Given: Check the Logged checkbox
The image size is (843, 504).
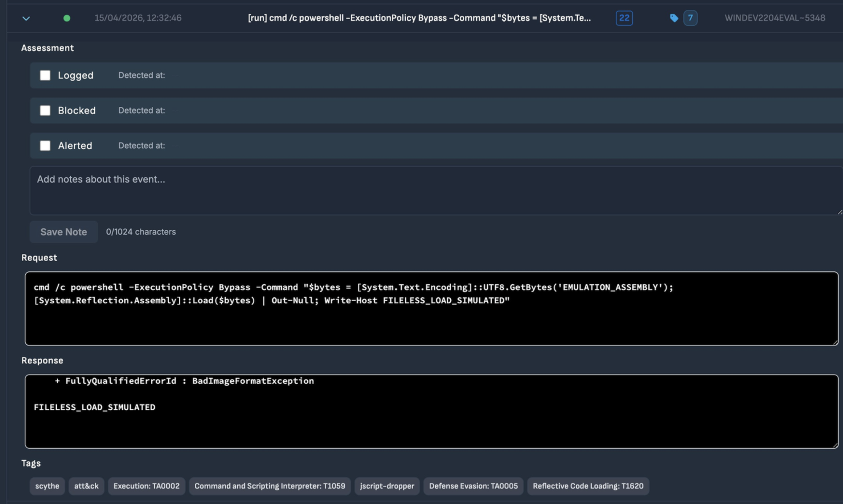Looking at the screenshot, I should click(45, 75).
